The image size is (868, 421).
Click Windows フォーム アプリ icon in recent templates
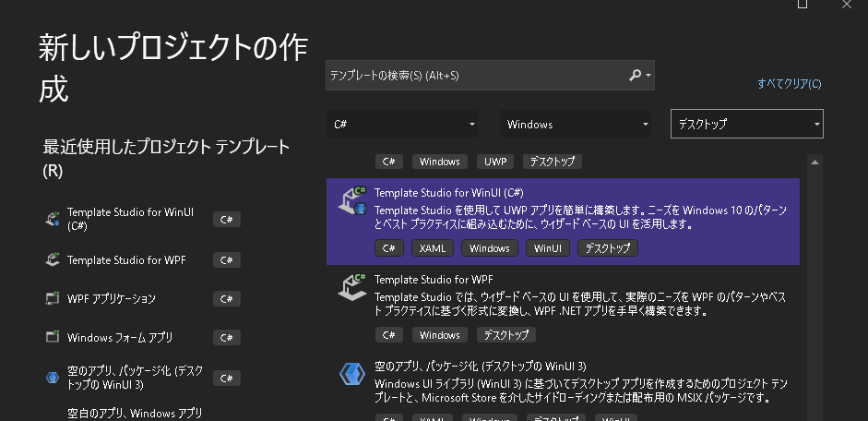click(x=52, y=337)
